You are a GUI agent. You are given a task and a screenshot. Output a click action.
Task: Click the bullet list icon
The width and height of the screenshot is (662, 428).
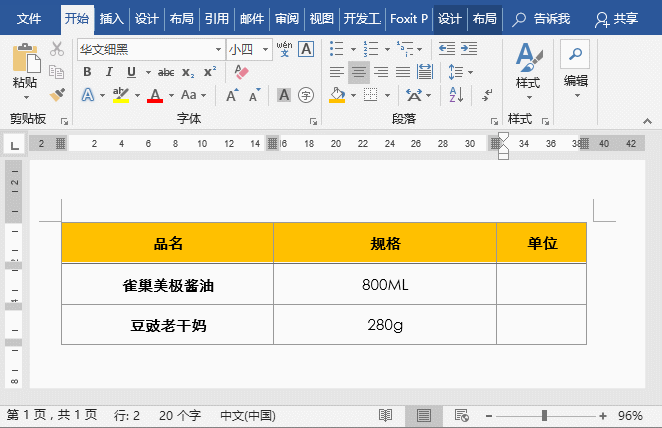336,48
